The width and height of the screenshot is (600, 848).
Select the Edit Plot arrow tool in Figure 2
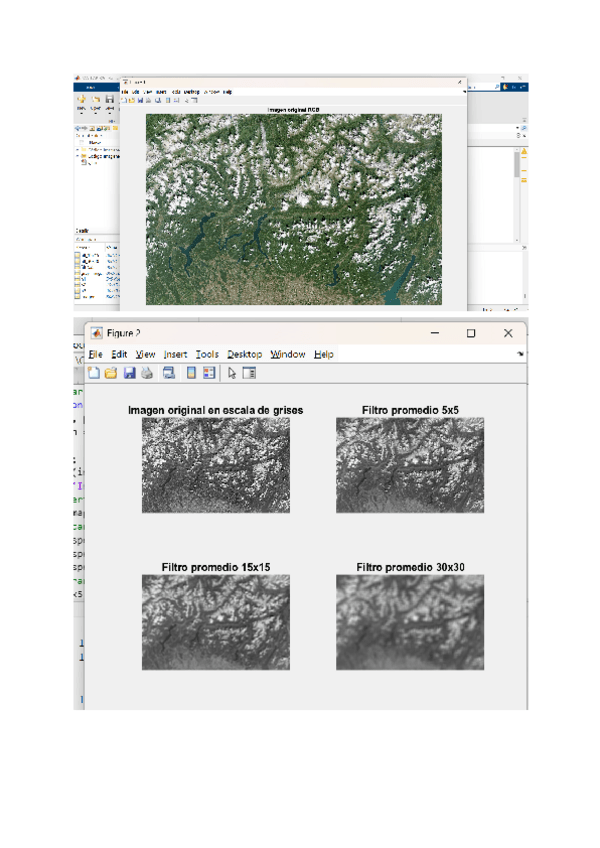(232, 373)
